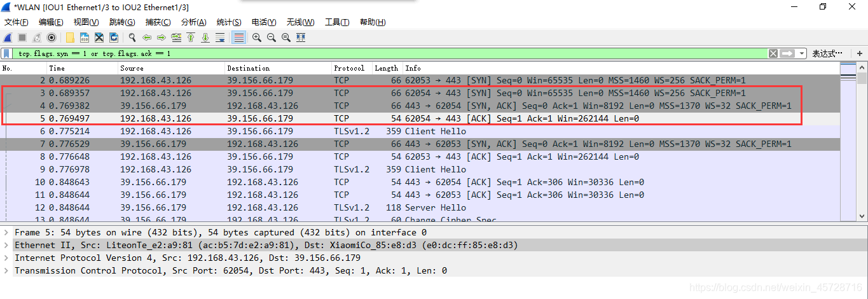Open the 视图(V) menu

(86, 22)
